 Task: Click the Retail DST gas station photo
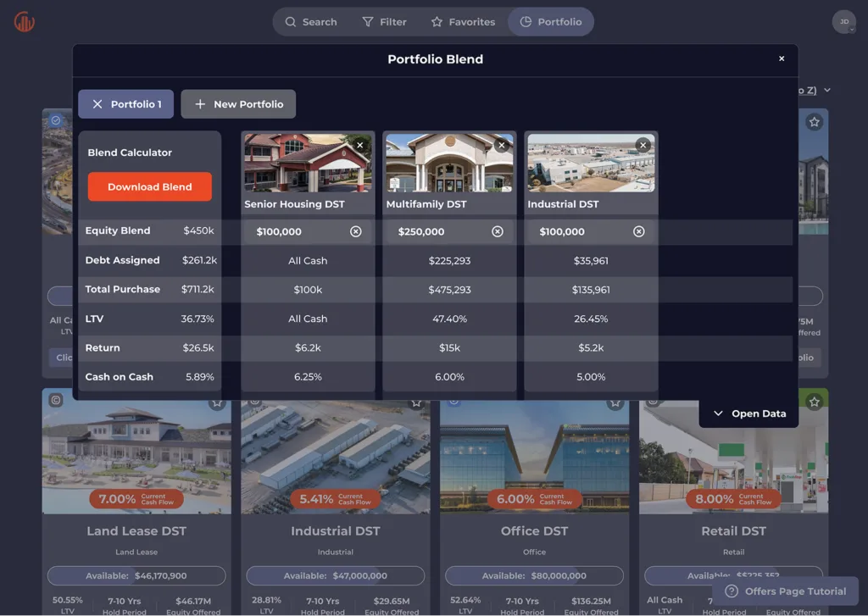[x=733, y=459]
